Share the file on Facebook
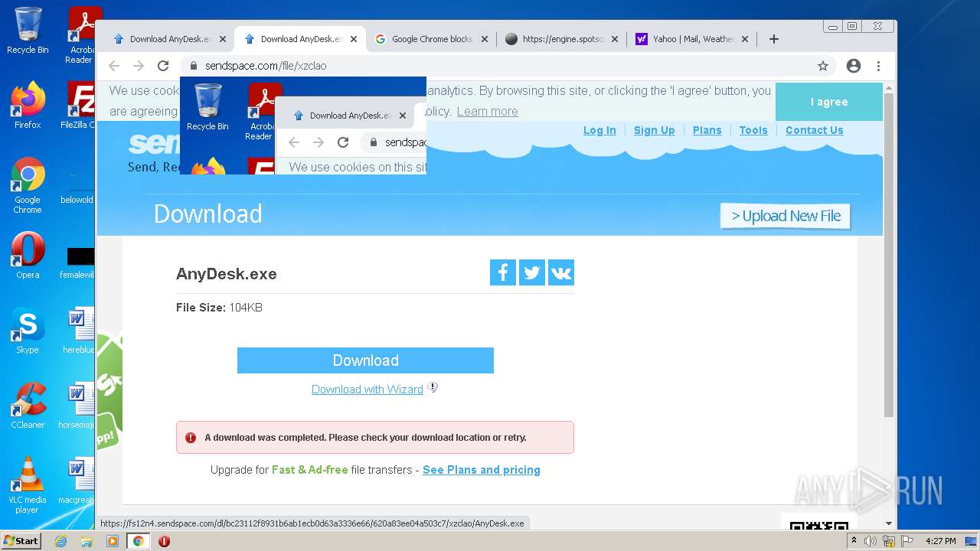The image size is (980, 551). [503, 272]
